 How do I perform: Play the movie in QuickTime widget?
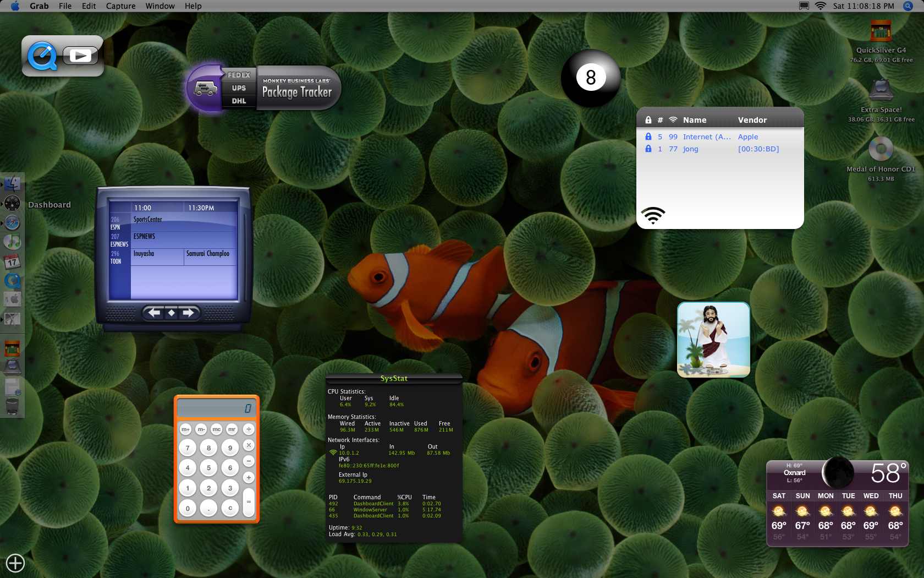[80, 56]
